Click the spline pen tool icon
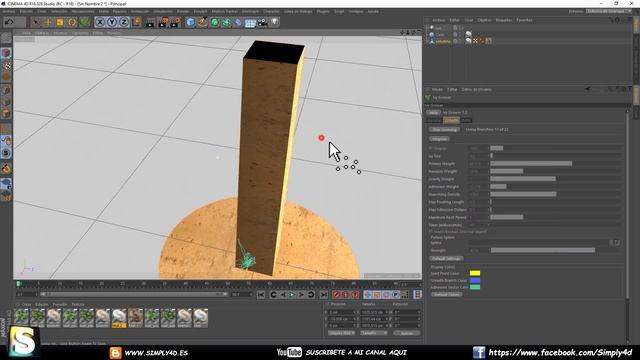The width and height of the screenshot is (640, 360). 202,22
